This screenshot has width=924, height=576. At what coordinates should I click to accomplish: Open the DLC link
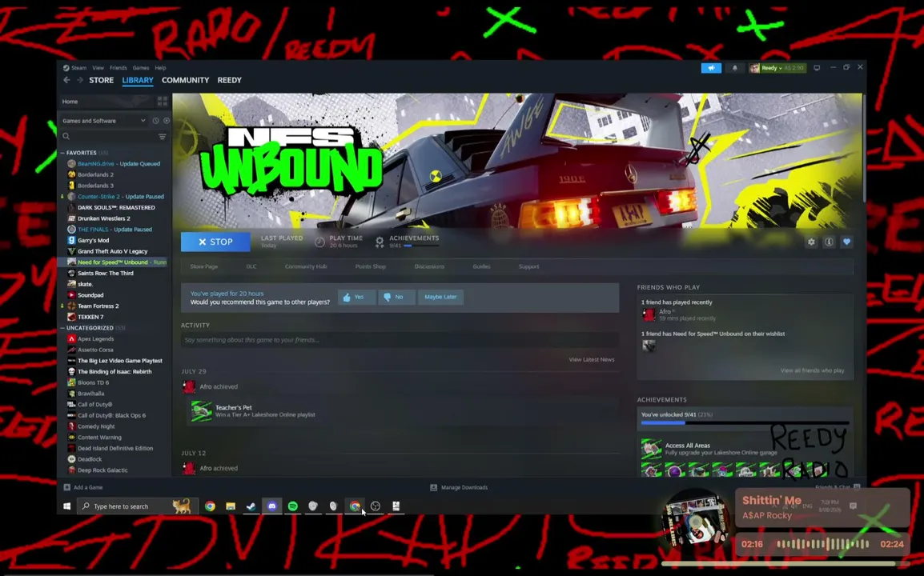(x=251, y=266)
